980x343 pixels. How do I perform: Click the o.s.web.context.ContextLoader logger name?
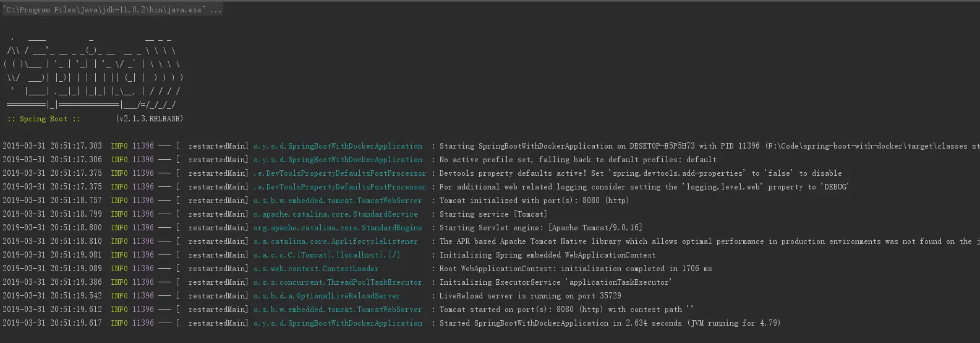(x=316, y=269)
